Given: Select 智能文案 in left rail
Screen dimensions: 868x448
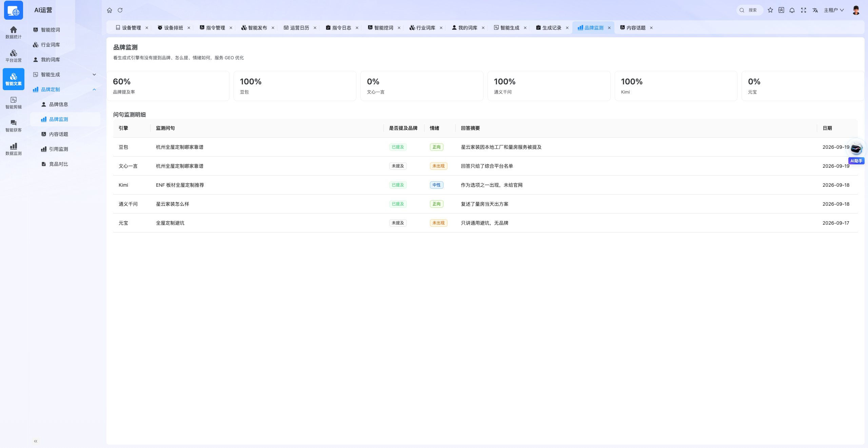Looking at the screenshot, I should [x=14, y=79].
